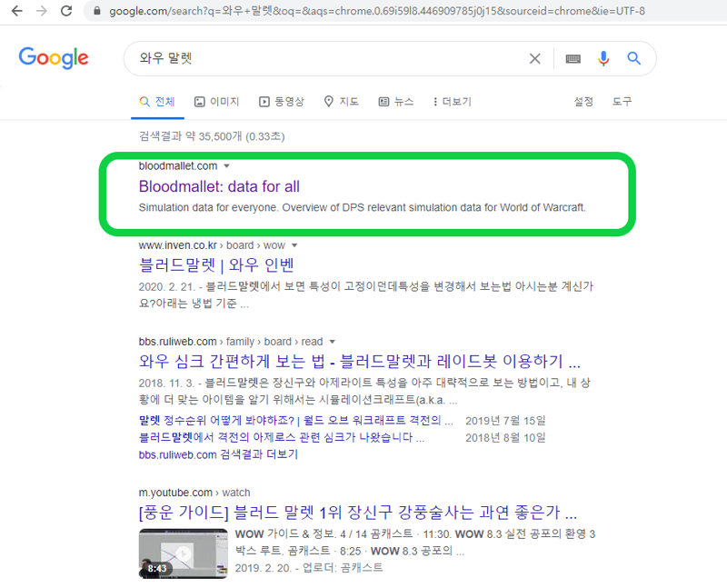The height and width of the screenshot is (588, 727).
Task: Switch to the 뉴스 tab
Action: point(396,102)
